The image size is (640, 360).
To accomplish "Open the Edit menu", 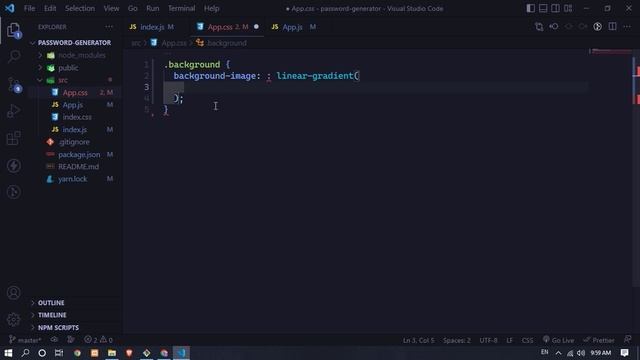I will (x=50, y=8).
